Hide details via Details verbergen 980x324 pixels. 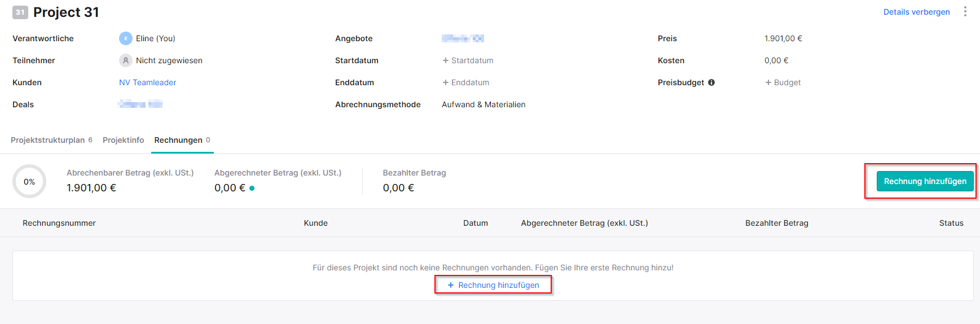click(x=916, y=12)
